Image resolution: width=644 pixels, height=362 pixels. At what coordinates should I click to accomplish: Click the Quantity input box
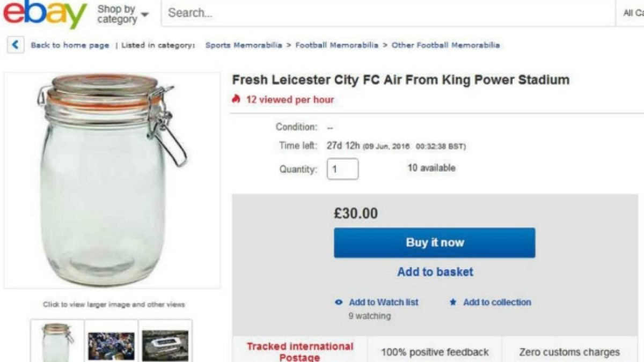[342, 169]
